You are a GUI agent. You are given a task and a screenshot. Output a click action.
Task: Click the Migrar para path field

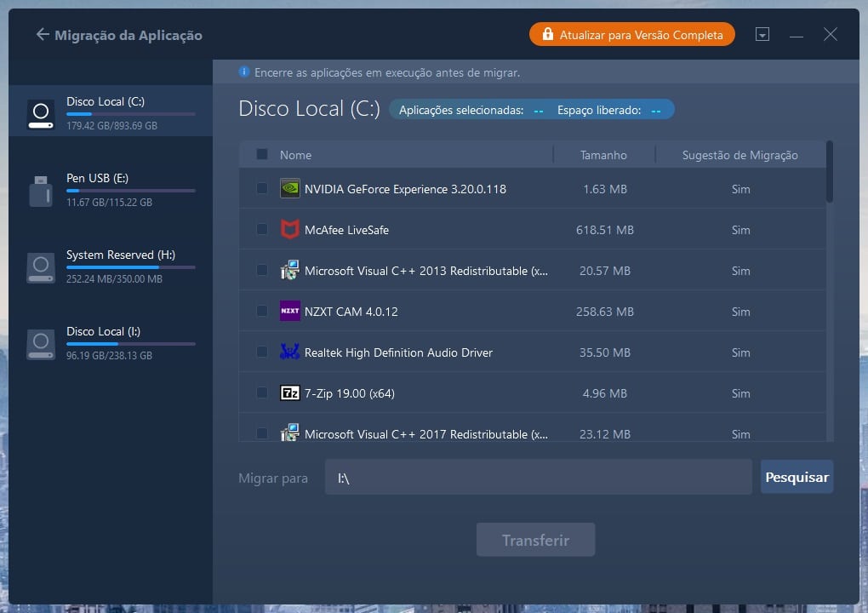click(x=538, y=478)
